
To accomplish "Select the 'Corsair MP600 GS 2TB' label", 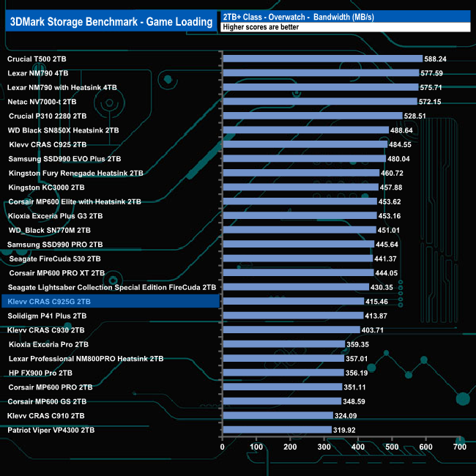I will point(47,401).
